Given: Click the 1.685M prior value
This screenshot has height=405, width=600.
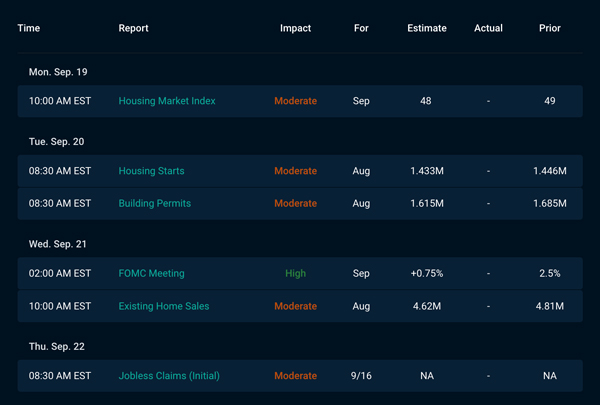Looking at the screenshot, I should 550,203.
